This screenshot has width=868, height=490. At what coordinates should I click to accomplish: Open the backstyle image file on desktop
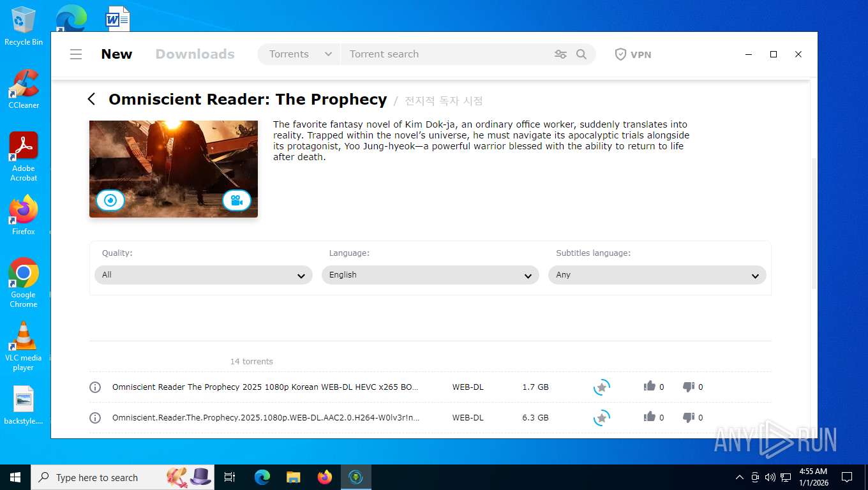(24, 406)
